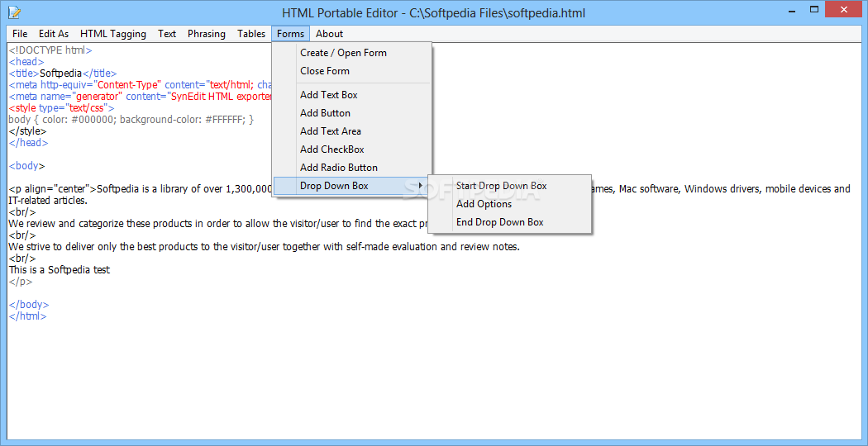Click the 'We strive to deliver' line
868x446 pixels.
tap(264, 247)
